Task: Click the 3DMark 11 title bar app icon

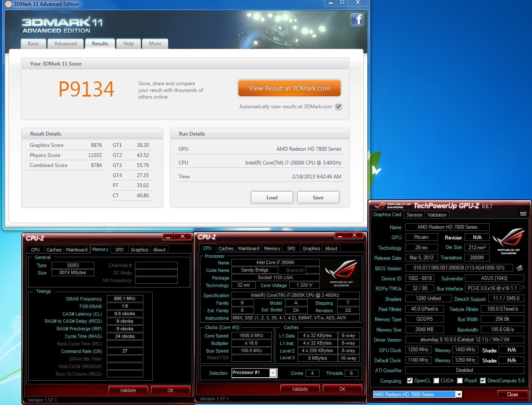Action: coord(8,4)
